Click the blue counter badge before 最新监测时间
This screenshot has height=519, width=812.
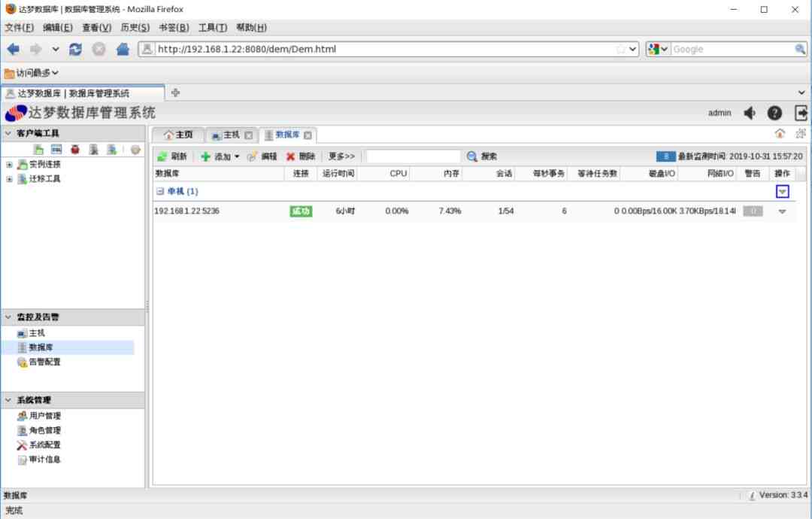pyautogui.click(x=665, y=156)
